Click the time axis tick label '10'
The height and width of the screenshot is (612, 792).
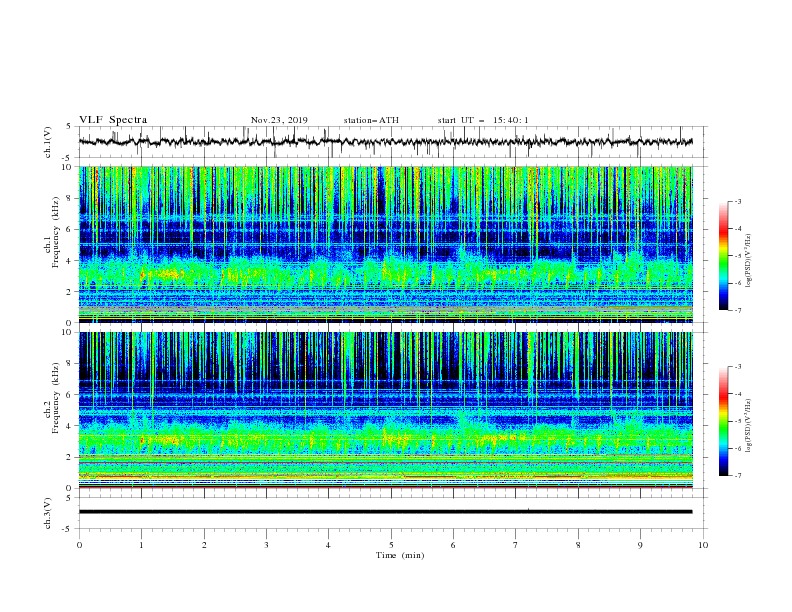click(x=703, y=545)
